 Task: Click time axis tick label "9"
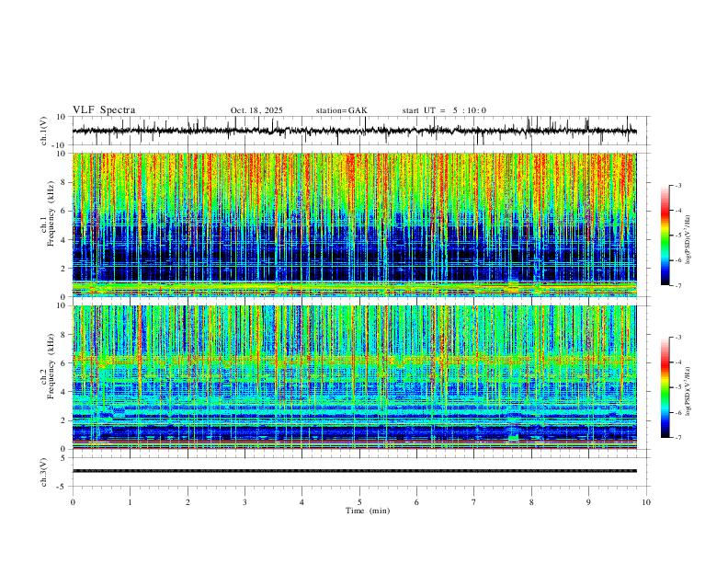pyautogui.click(x=588, y=502)
